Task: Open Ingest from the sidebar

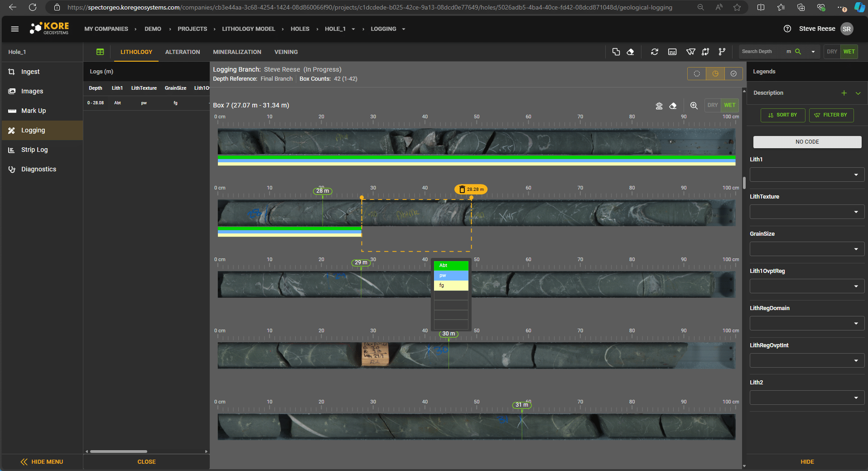Action: coord(42,72)
